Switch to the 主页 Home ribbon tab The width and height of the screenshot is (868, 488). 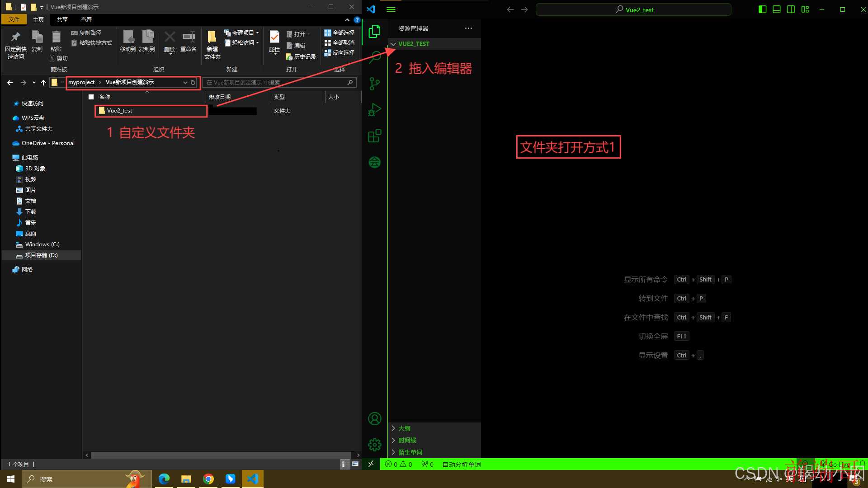[38, 19]
